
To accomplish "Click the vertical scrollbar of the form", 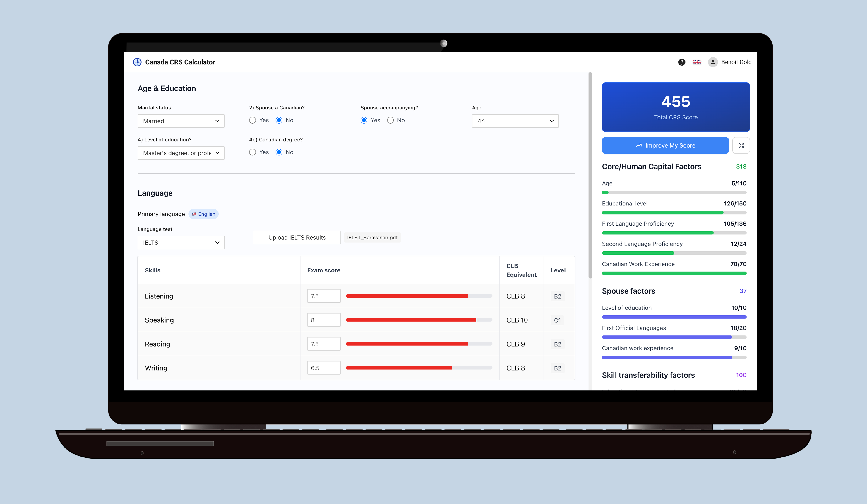I will (x=590, y=175).
